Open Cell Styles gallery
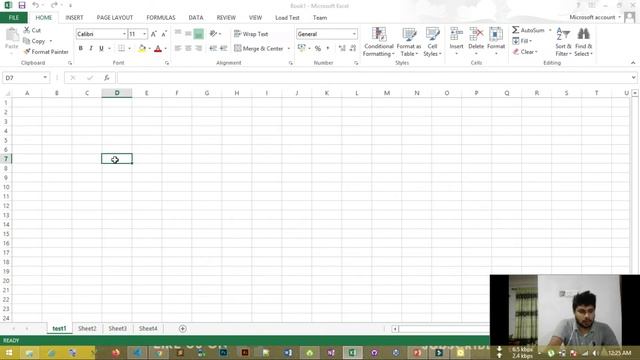This screenshot has height=360, width=640. (432, 42)
